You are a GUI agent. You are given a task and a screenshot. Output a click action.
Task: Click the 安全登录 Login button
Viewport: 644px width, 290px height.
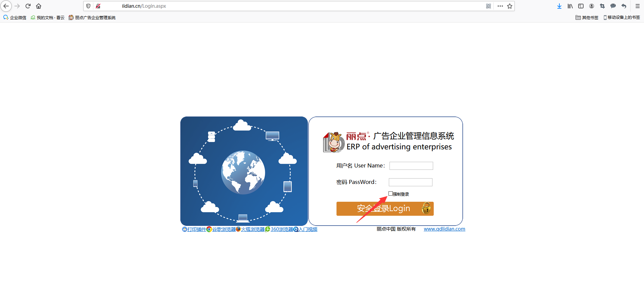click(385, 209)
